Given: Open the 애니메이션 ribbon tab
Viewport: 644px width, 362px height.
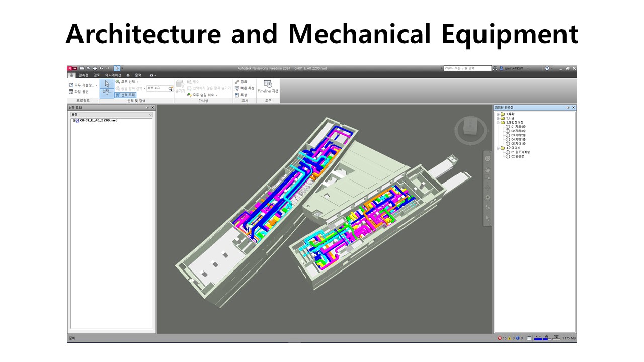Looking at the screenshot, I should [x=113, y=75].
